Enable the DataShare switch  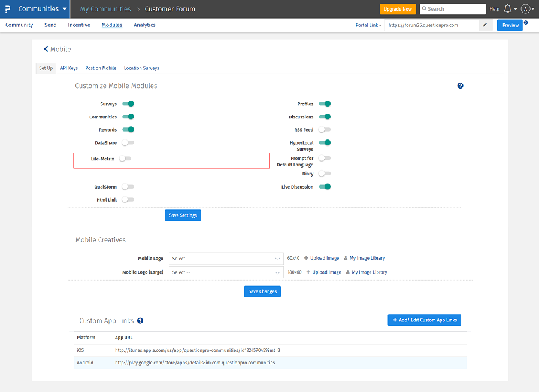pos(128,142)
